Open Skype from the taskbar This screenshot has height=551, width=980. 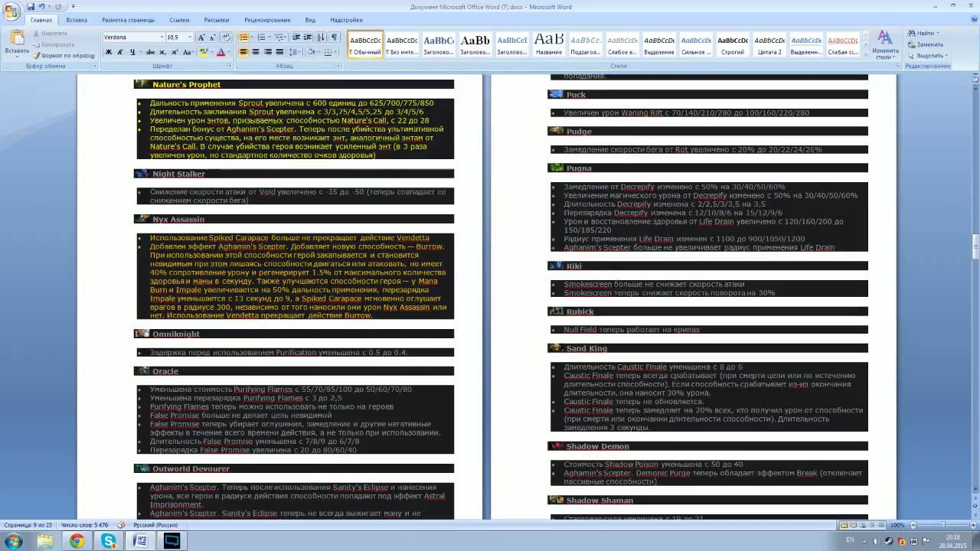click(x=109, y=541)
